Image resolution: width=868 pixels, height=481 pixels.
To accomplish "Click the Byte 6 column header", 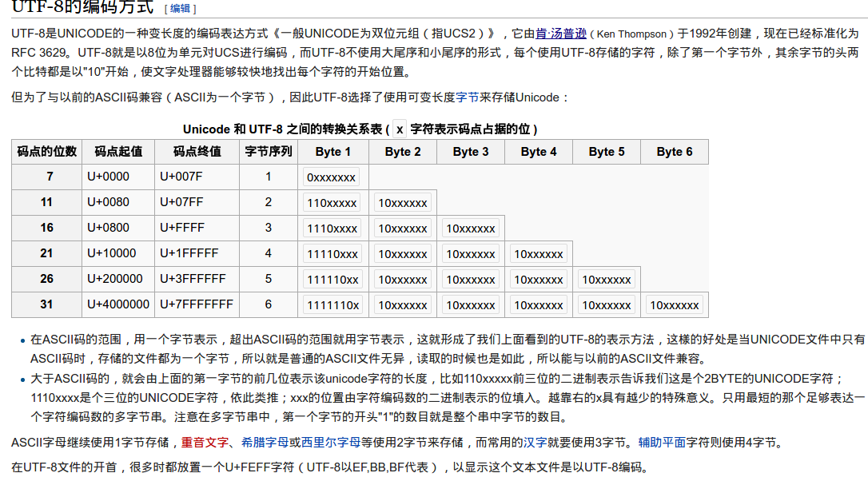I will click(675, 152).
